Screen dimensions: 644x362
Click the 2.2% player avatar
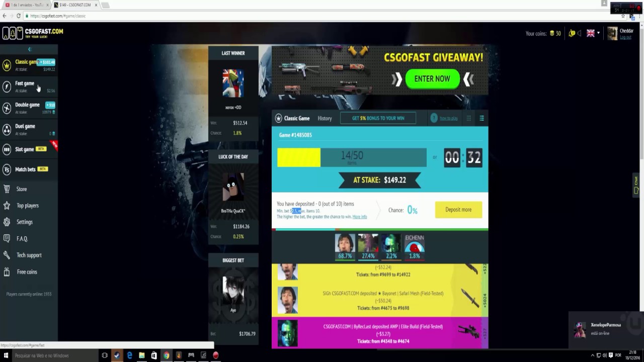point(391,243)
